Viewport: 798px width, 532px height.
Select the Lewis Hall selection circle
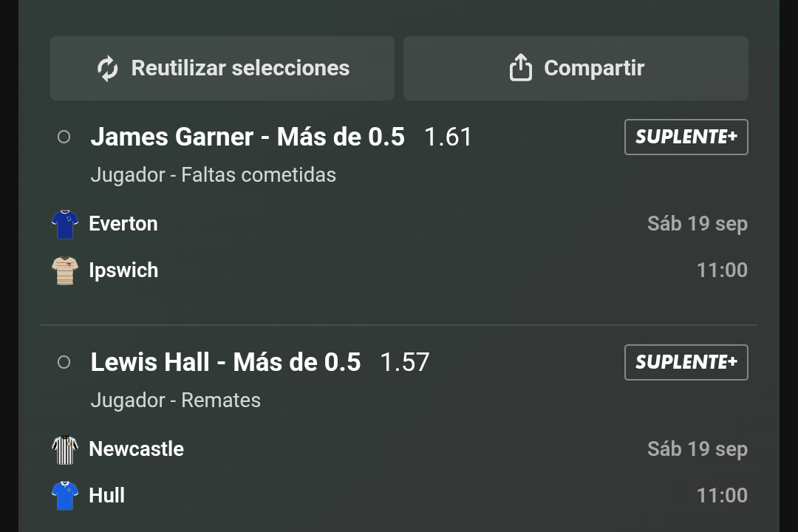click(x=64, y=363)
